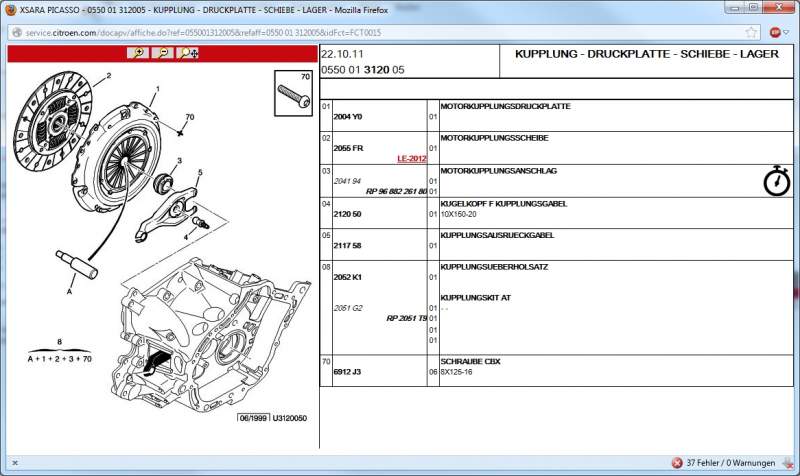The width and height of the screenshot is (800, 476).
Task: Click the 8X125-16 dimension text
Action: (x=457, y=372)
